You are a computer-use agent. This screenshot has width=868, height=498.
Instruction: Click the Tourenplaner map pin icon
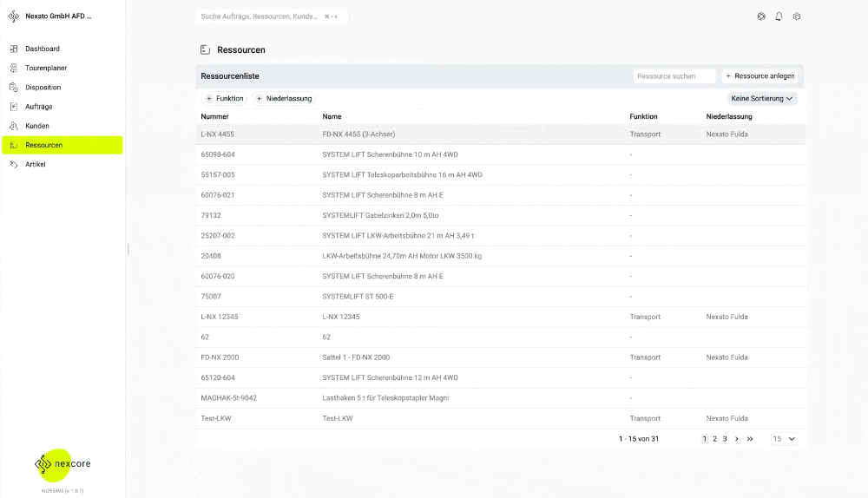[14, 68]
